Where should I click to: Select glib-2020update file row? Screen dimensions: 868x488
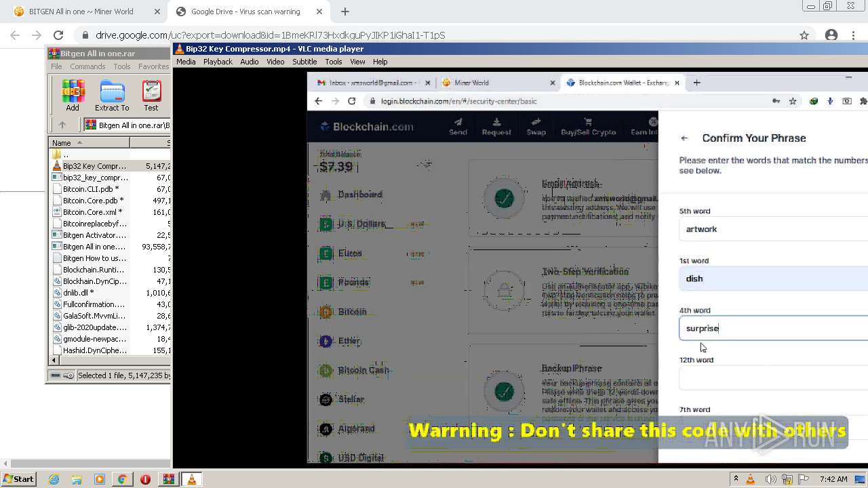click(110, 327)
